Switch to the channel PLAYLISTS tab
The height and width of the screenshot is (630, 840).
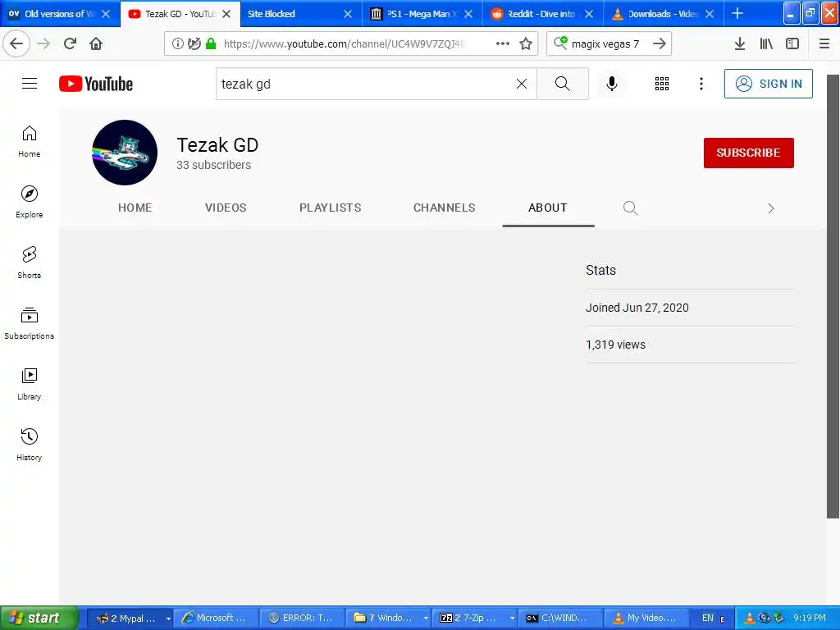(330, 208)
